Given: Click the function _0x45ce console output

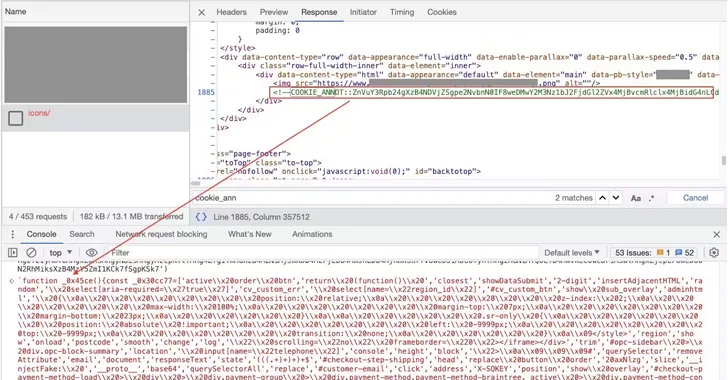Looking at the screenshot, I should coord(360,329).
